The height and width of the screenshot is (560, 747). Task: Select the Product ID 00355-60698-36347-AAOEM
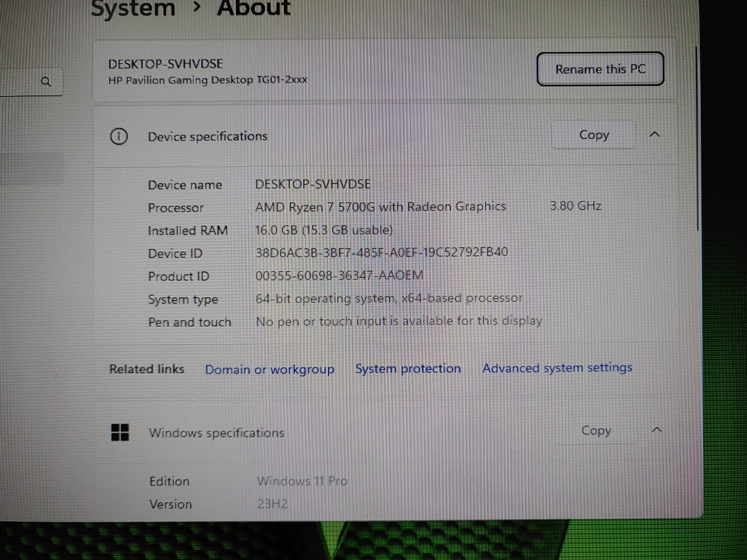339,275
